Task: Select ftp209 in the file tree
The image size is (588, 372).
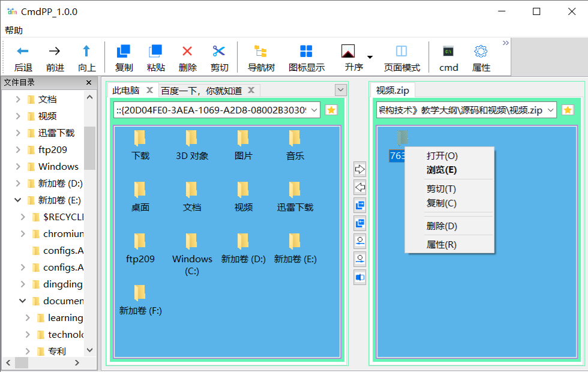Action: 53,149
